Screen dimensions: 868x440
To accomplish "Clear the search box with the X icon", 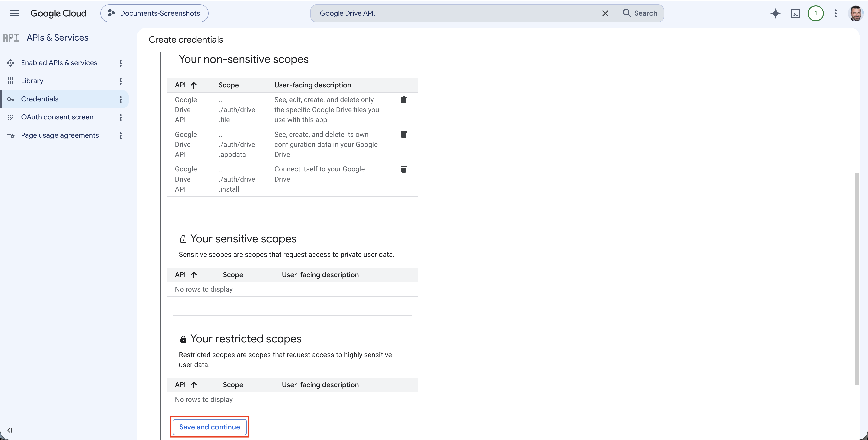I will 605,13.
